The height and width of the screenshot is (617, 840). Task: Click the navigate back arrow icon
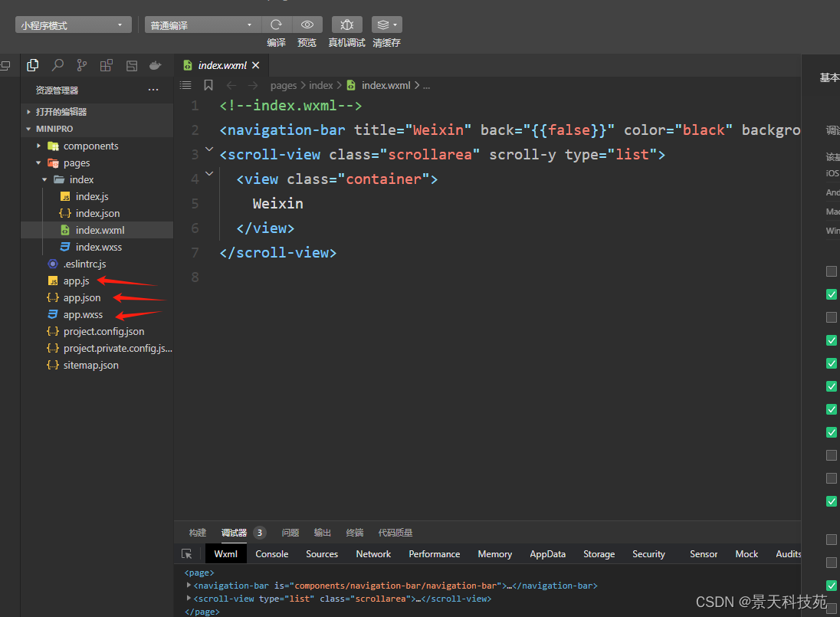(x=231, y=85)
